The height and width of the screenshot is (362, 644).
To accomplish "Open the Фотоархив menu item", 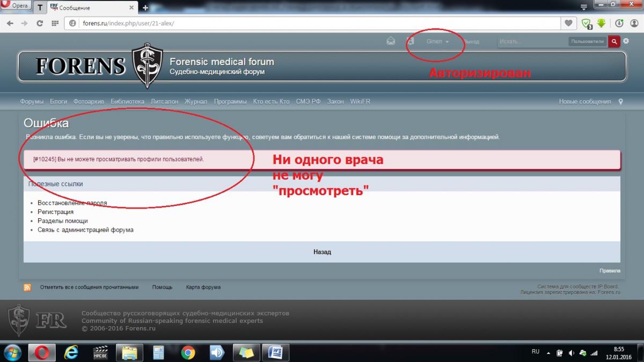I will point(89,101).
